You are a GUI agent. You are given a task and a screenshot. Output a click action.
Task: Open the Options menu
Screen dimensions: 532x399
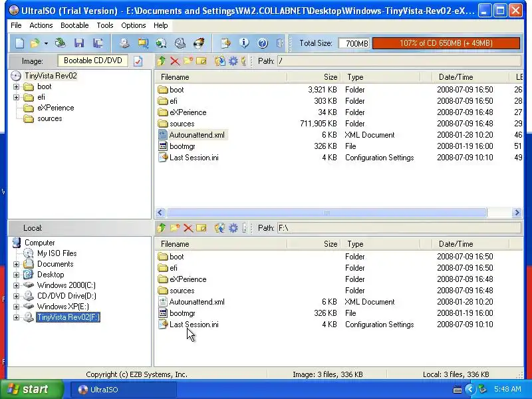click(x=134, y=25)
